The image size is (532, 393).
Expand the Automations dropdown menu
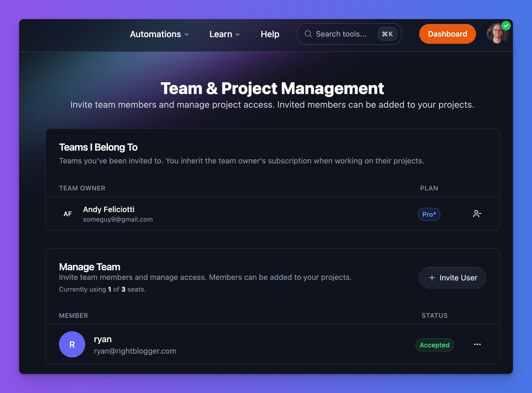coord(155,34)
